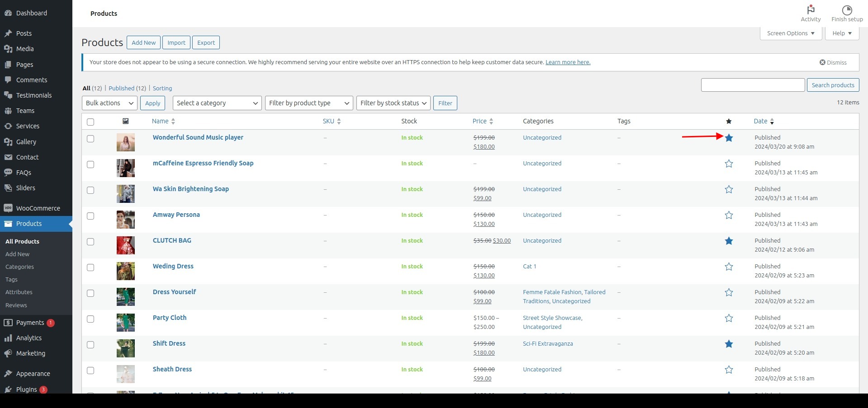Open the Filter by product type dropdown
Viewport: 868px width, 408px height.
tap(309, 103)
